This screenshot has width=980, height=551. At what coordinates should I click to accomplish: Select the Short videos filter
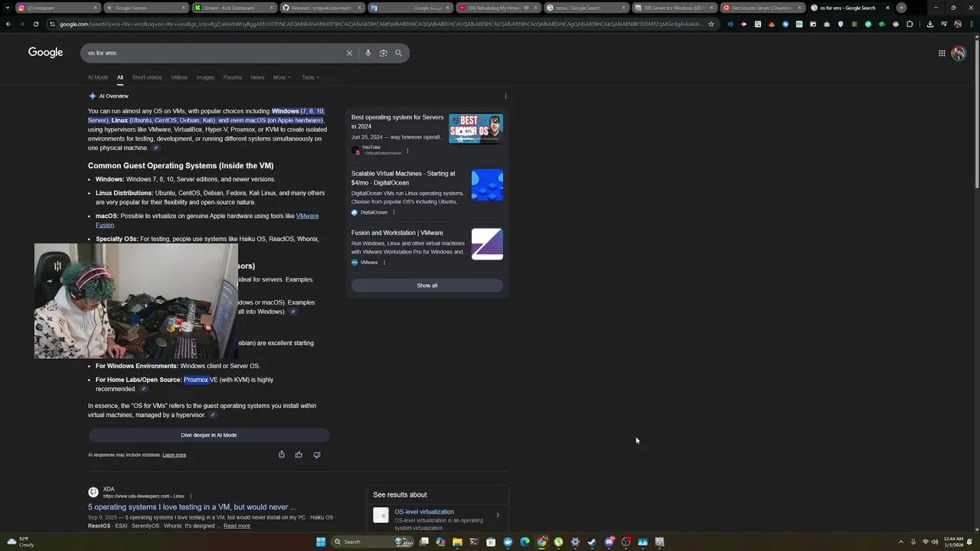click(147, 77)
